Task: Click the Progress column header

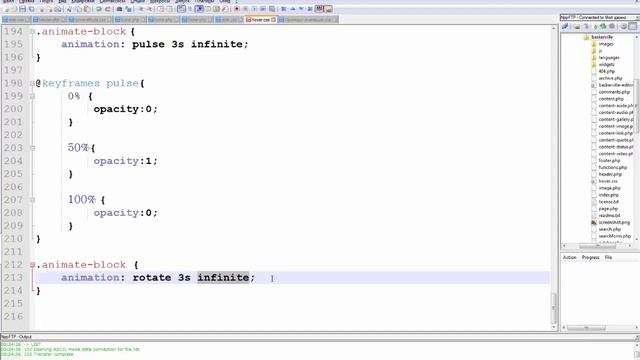Action: pyautogui.click(x=591, y=258)
